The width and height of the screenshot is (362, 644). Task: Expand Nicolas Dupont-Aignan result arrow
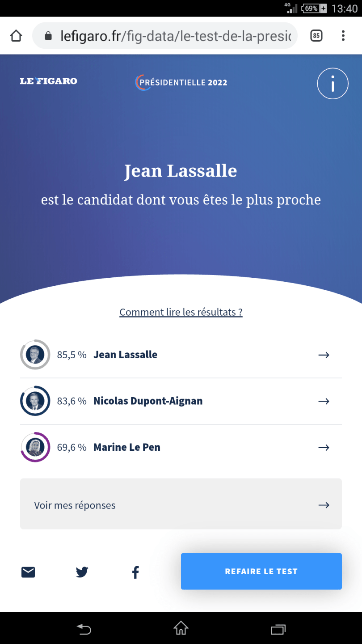coord(324,401)
